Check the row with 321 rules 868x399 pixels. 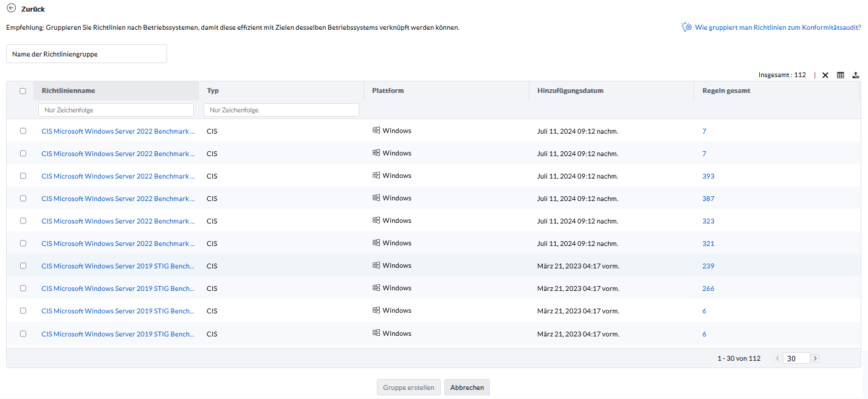point(23,243)
